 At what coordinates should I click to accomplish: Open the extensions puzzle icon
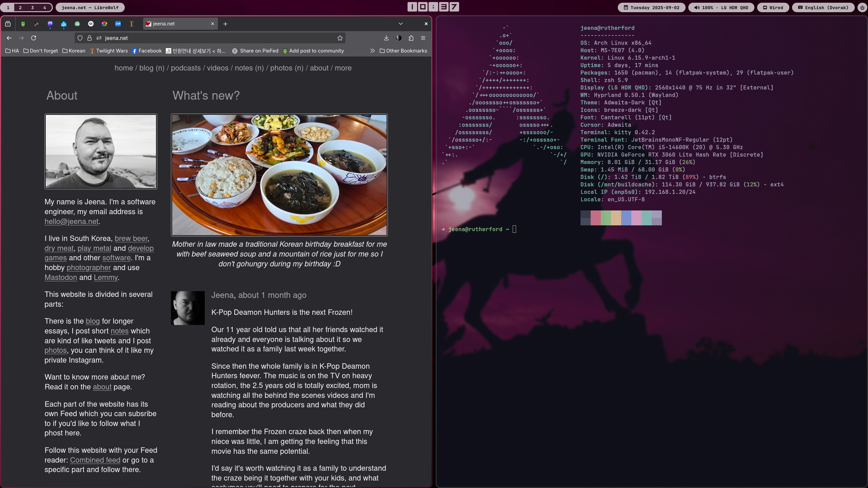click(411, 38)
